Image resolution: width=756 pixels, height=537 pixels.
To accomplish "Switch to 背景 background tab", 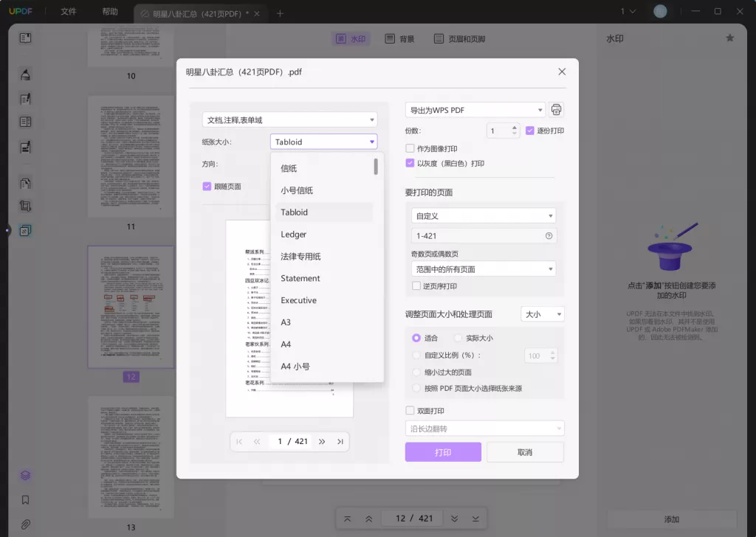I will click(400, 39).
